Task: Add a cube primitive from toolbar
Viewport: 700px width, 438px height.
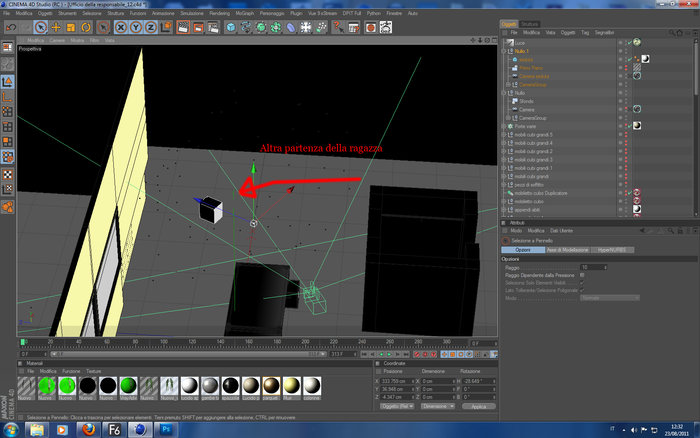Action: coord(230,28)
